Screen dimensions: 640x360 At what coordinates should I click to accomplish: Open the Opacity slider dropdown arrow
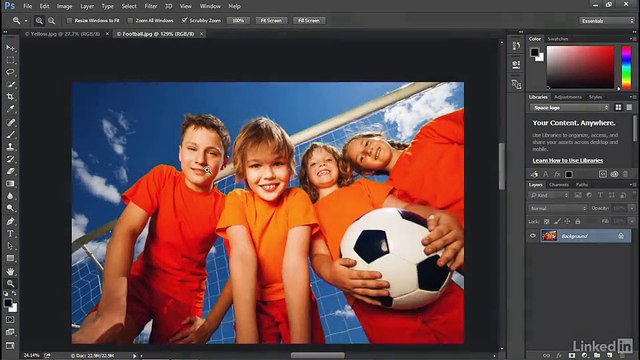click(632, 208)
